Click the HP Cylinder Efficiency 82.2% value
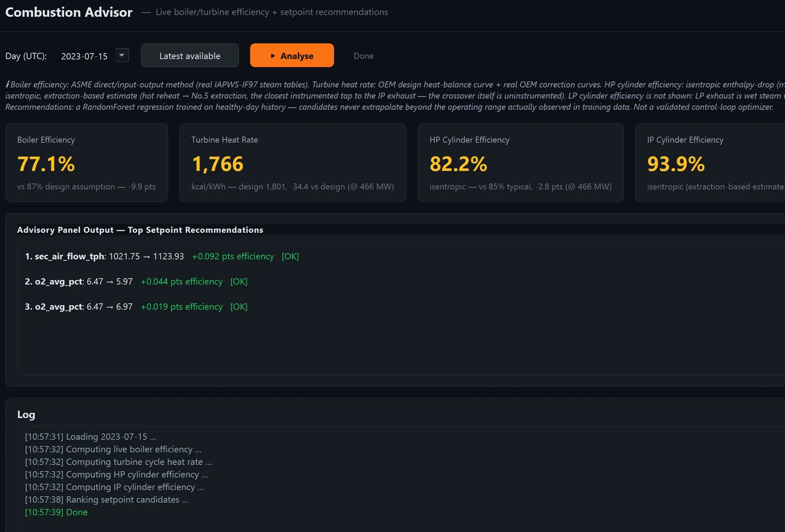The image size is (785, 532). [458, 164]
